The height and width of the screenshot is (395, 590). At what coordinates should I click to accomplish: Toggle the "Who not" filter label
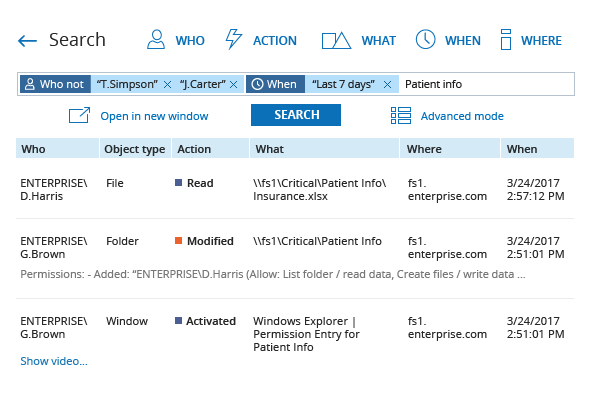55,84
